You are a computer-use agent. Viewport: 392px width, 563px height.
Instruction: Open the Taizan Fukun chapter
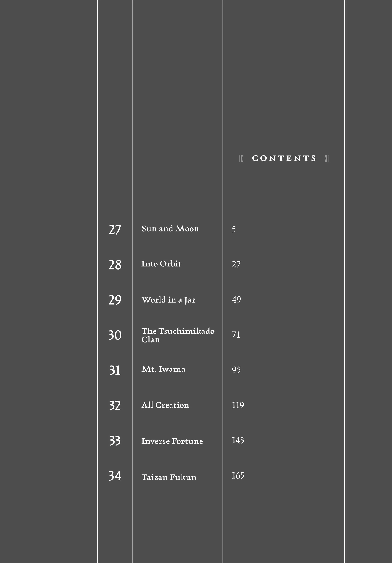pyautogui.click(x=169, y=477)
